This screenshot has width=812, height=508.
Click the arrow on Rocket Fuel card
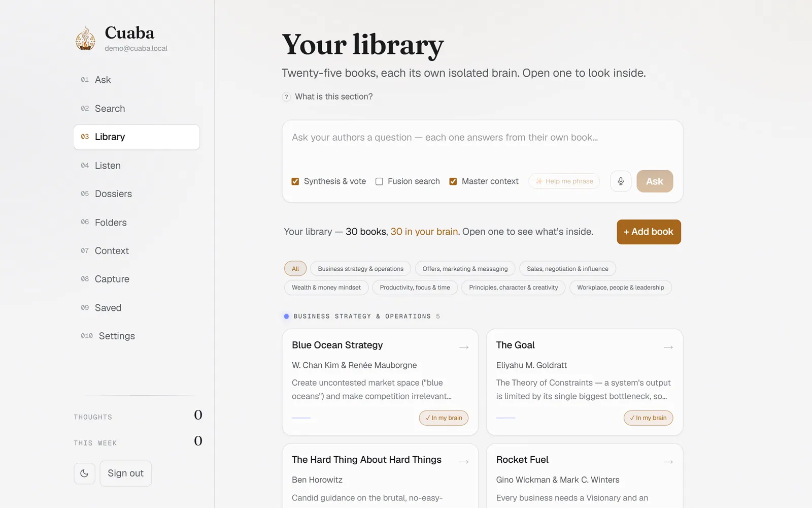pyautogui.click(x=668, y=462)
